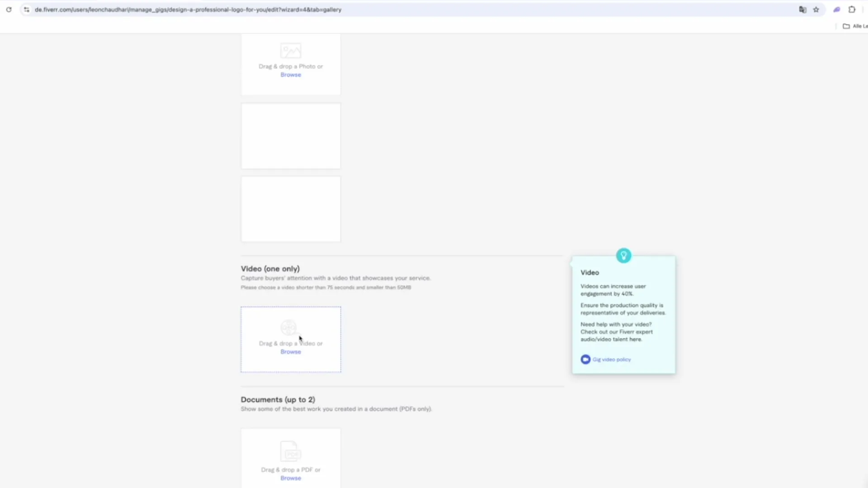Click the Fiverr URL in the address bar

point(188,9)
